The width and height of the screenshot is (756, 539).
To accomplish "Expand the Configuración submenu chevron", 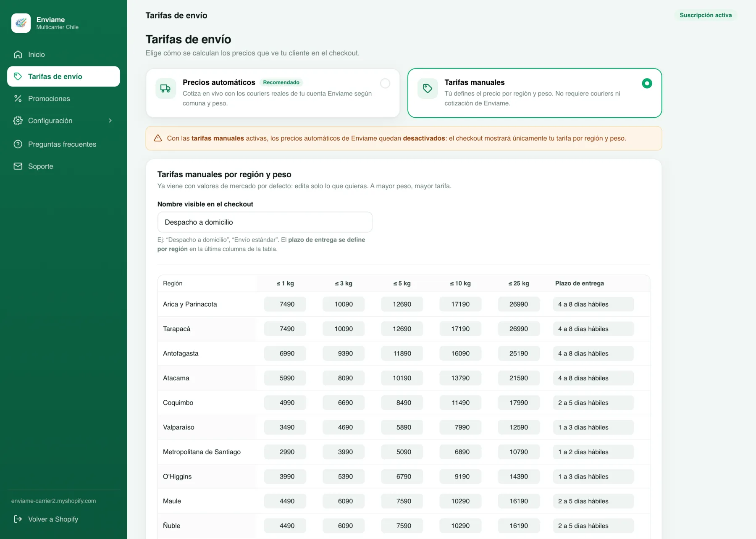I will click(x=110, y=121).
